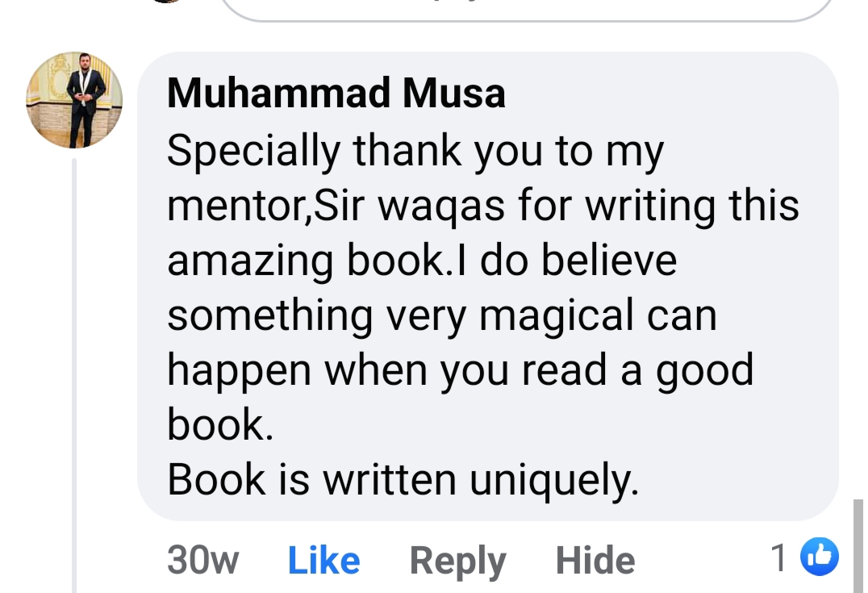The width and height of the screenshot is (868, 593).
Task: Open the Muhammad Musa name link
Action: tap(336, 93)
